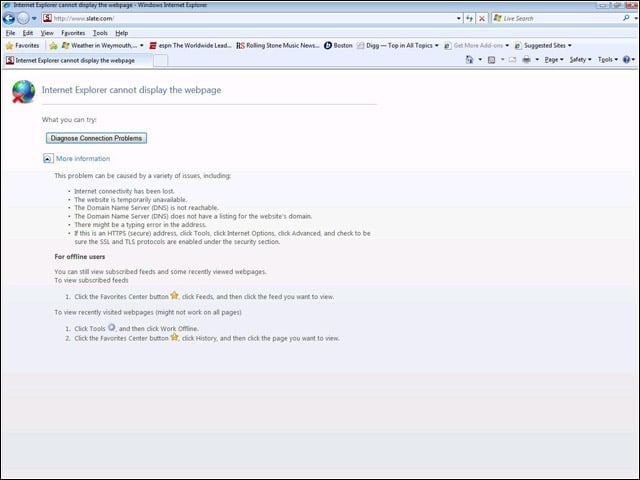
Task: Click the Feeds icon in command bar
Action: pos(491,60)
